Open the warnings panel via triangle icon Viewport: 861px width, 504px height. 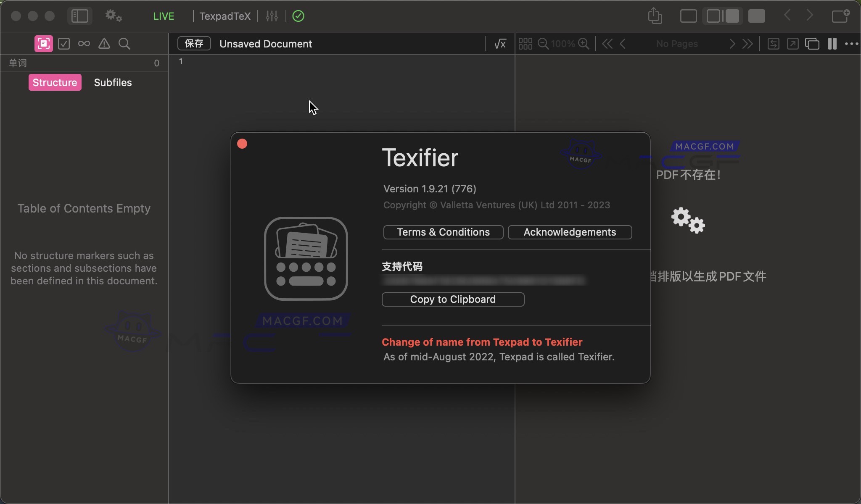[x=104, y=44]
